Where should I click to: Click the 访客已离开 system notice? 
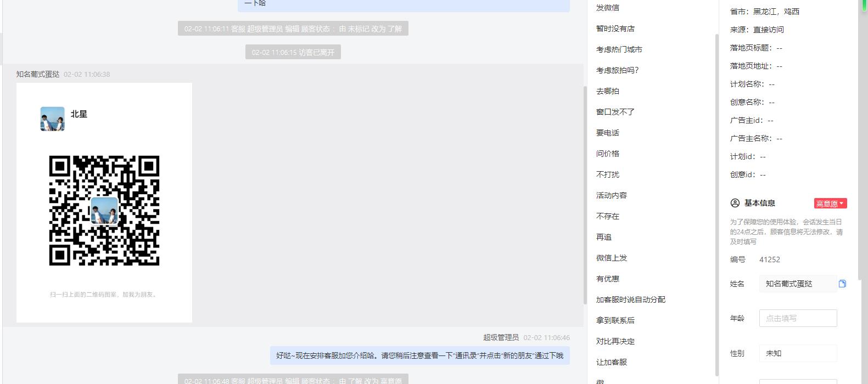pos(293,52)
